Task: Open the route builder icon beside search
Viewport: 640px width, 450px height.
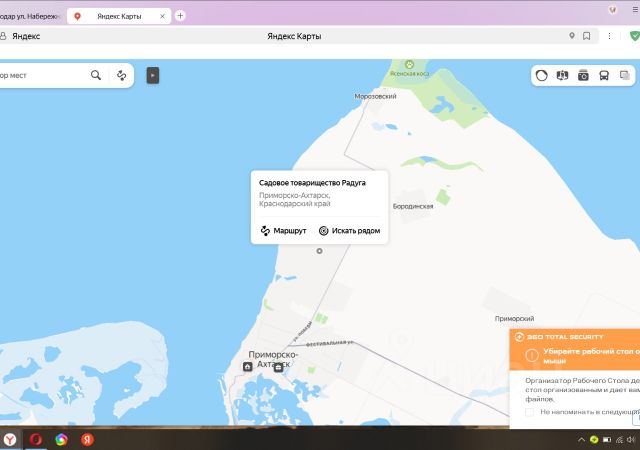Action: (122, 75)
